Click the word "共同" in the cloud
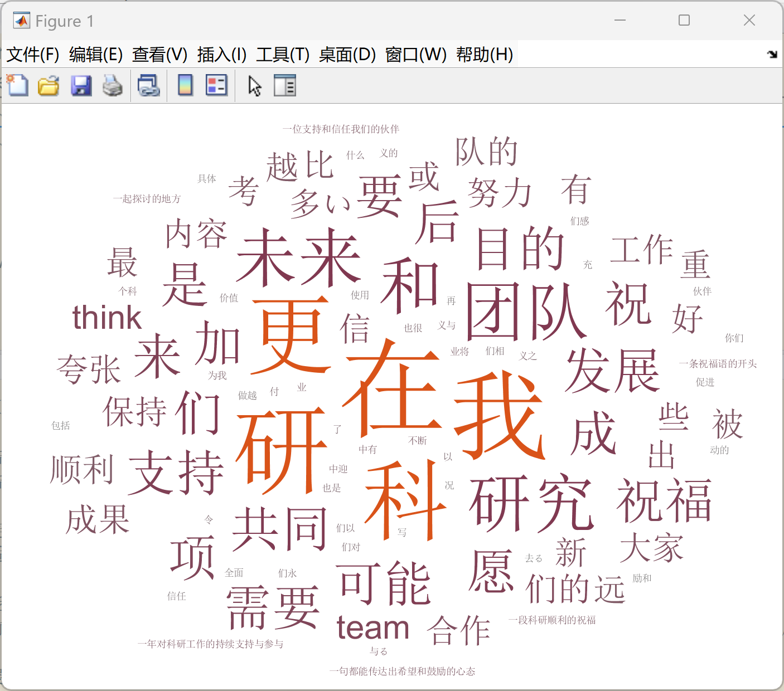The height and width of the screenshot is (691, 784). 280,528
